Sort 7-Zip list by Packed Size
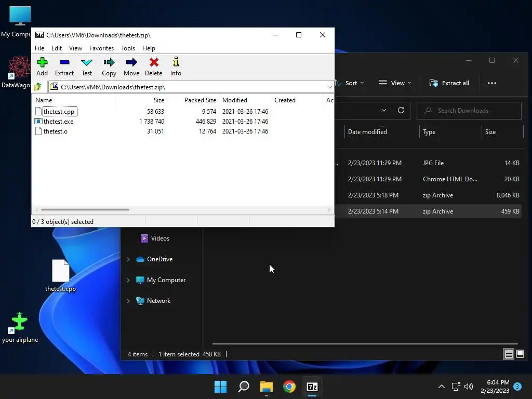Viewport: 532px width, 399px height. [193, 100]
